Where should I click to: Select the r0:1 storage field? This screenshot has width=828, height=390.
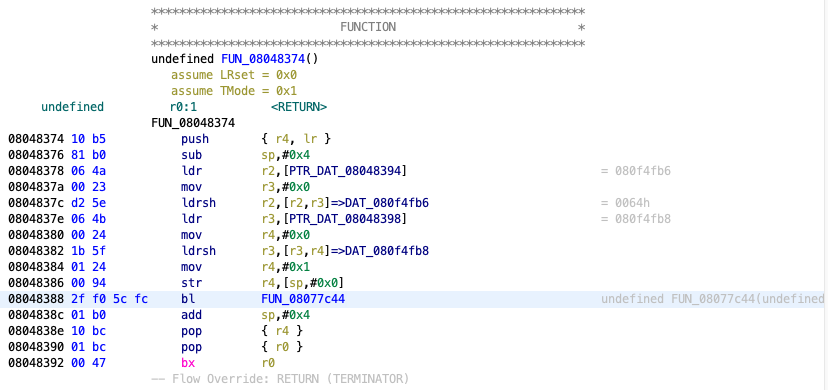[183, 107]
